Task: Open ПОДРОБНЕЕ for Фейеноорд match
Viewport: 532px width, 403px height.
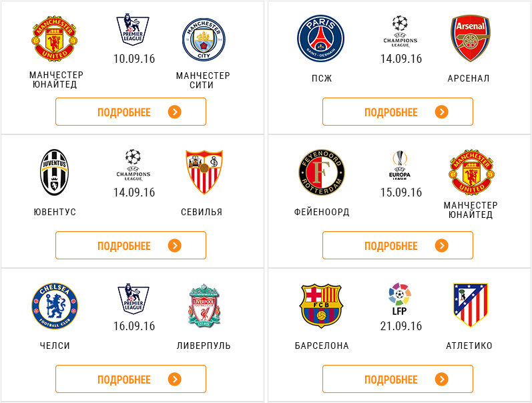Action: click(x=398, y=245)
